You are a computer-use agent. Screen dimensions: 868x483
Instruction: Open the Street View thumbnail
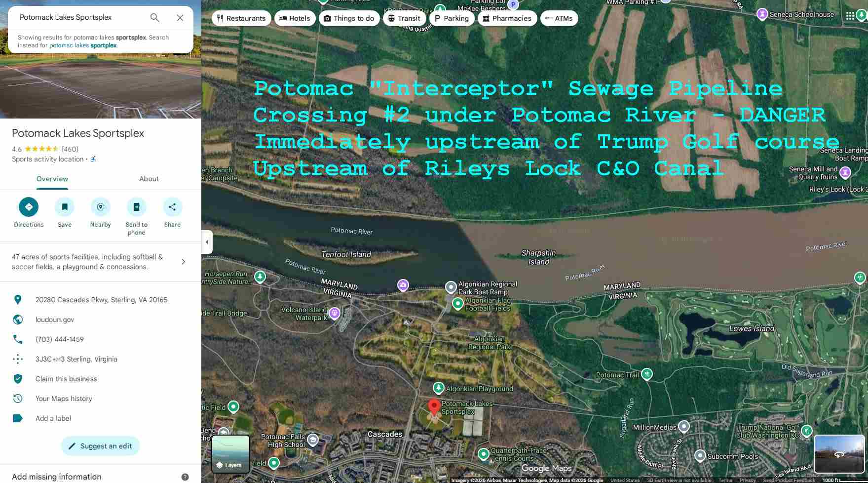(x=839, y=453)
